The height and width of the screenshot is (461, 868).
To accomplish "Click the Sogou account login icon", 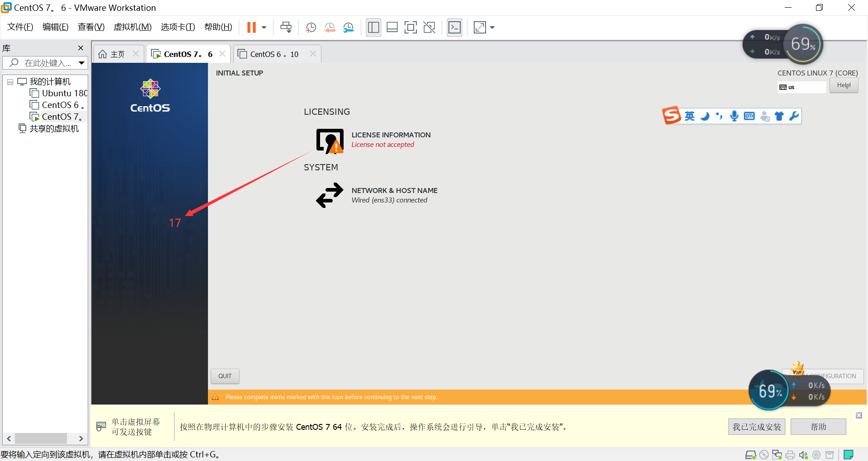I will pyautogui.click(x=764, y=117).
